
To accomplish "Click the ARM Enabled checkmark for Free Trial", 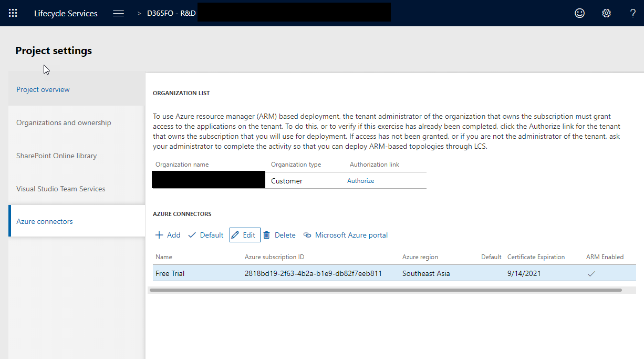I will click(x=591, y=273).
